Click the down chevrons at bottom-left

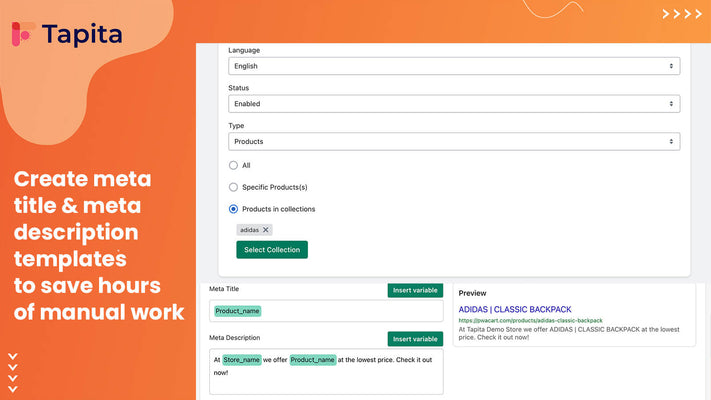tap(12, 372)
